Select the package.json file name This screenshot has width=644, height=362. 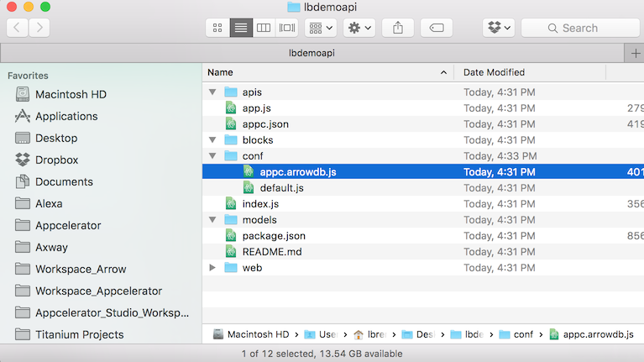point(274,236)
